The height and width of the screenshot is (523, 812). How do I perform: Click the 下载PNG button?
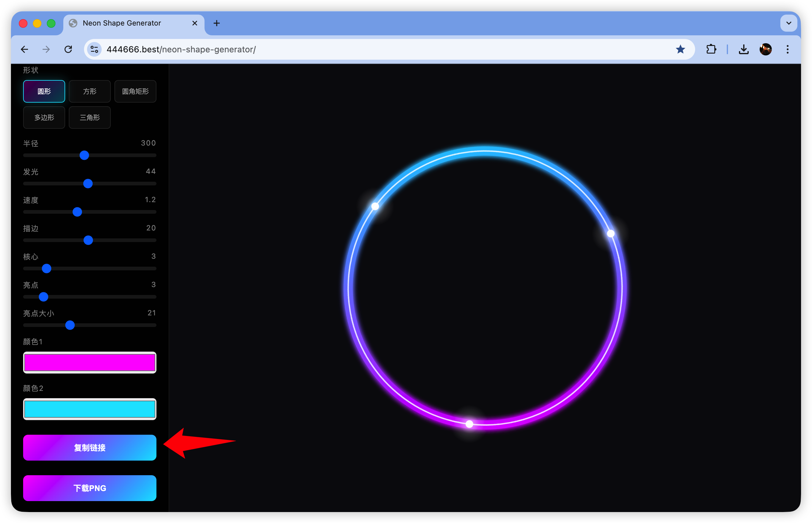(89, 488)
